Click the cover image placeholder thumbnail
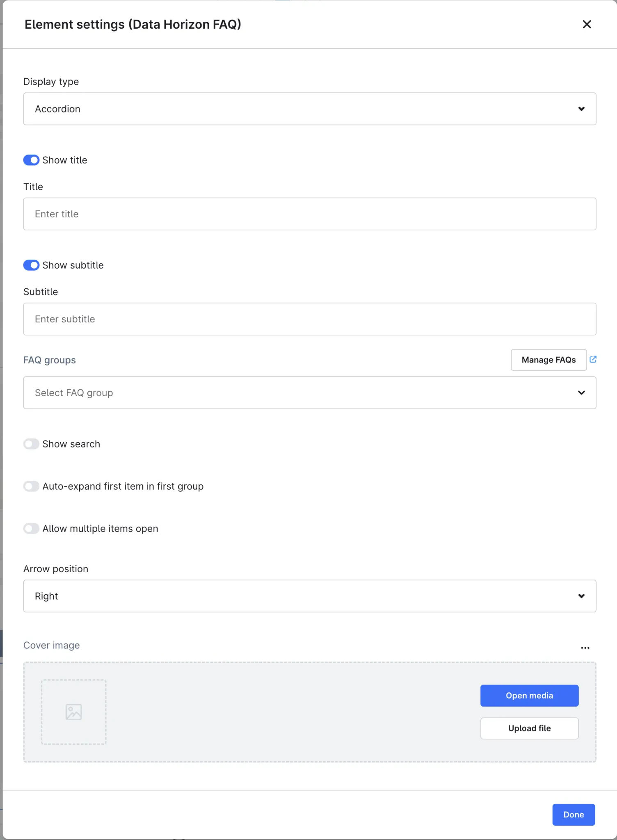The width and height of the screenshot is (617, 840). [x=74, y=712]
